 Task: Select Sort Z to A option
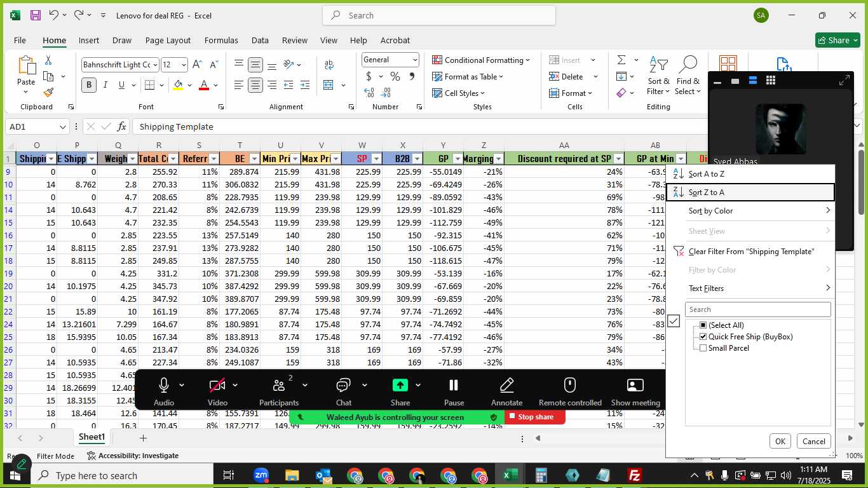click(750, 192)
